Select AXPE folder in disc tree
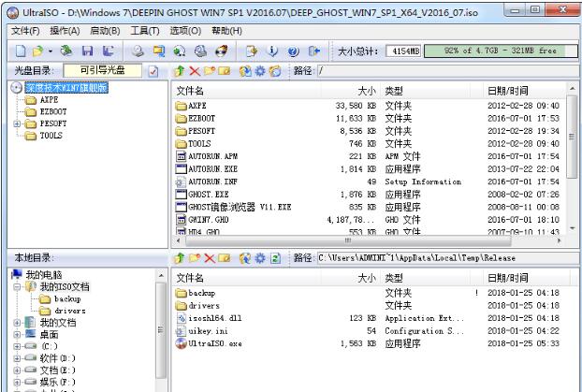Screen dimensions: 582x392 (49, 100)
